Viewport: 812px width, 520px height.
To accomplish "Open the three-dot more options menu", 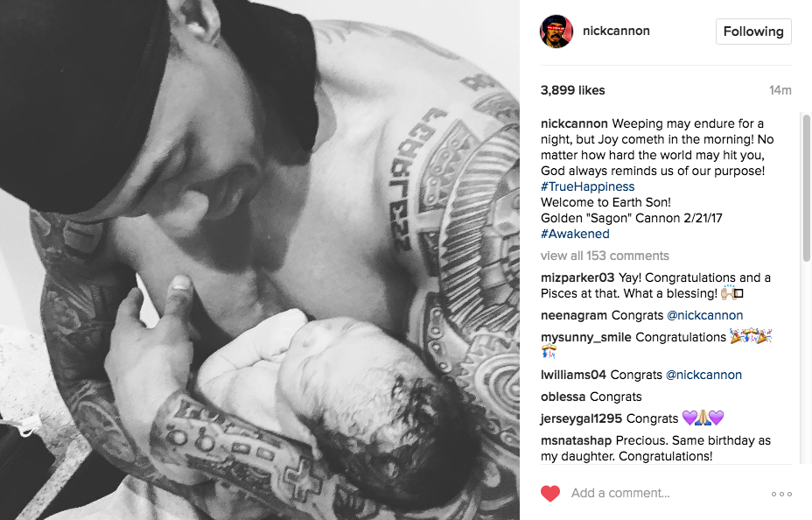I will click(781, 494).
